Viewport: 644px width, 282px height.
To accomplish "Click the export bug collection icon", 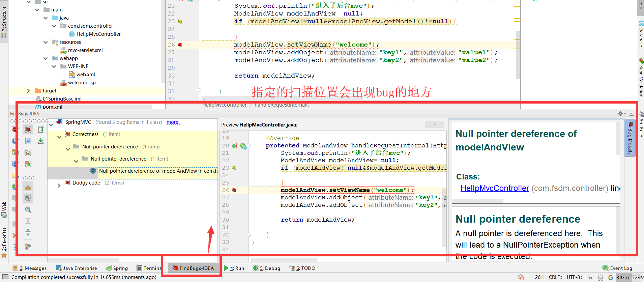I will coord(41,130).
